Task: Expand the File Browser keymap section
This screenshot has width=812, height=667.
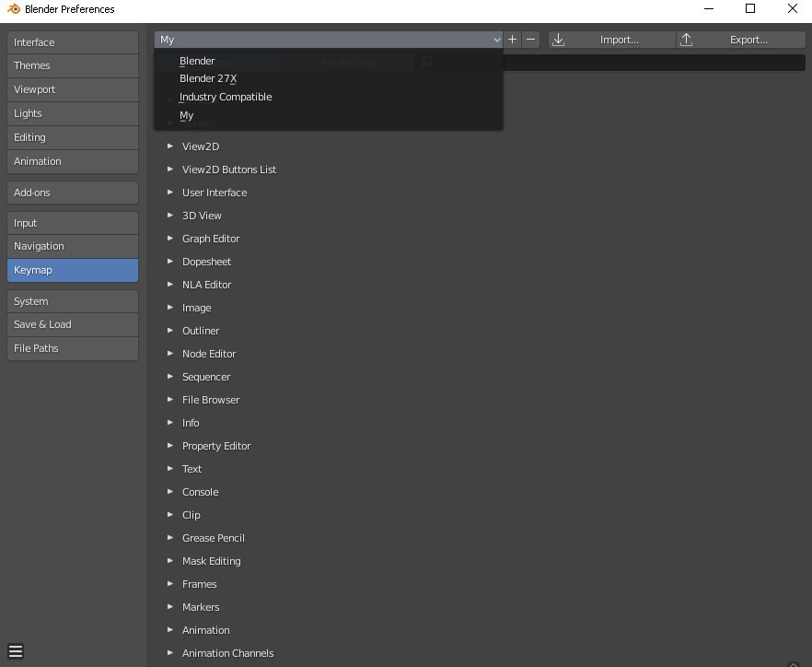Action: (x=169, y=400)
